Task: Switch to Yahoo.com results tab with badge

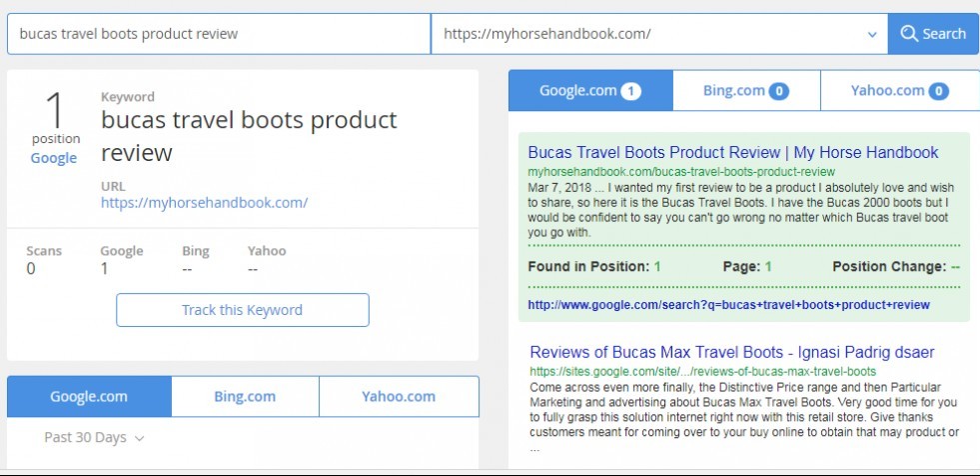Action: (x=900, y=91)
